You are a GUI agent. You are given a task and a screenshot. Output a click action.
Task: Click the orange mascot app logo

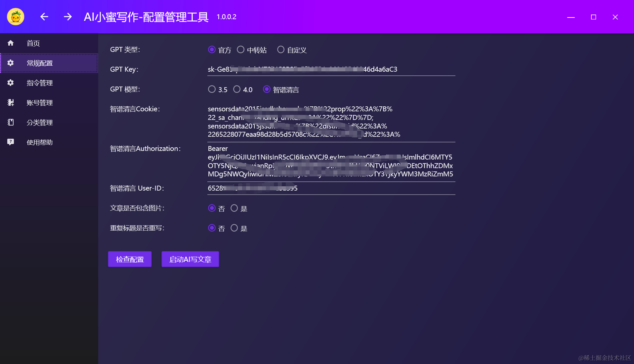pos(16,17)
